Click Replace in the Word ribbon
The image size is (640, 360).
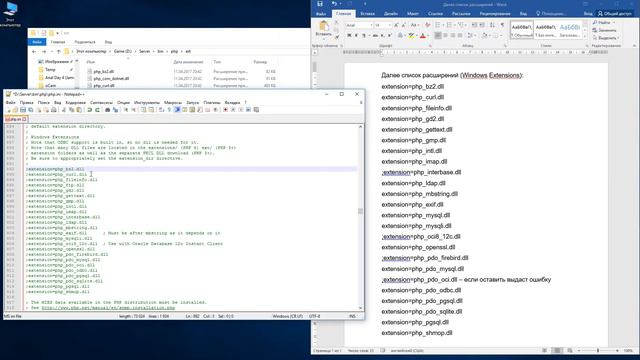604,30
